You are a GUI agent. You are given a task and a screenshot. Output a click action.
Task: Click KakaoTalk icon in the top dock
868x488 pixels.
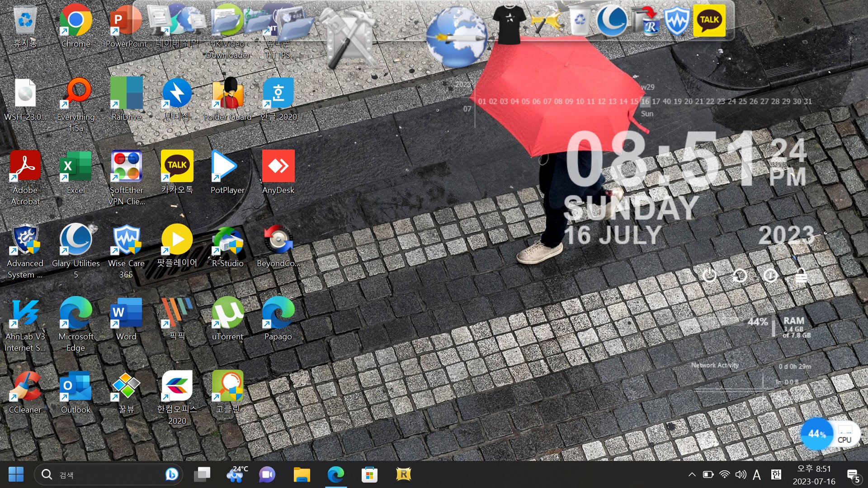tap(709, 20)
